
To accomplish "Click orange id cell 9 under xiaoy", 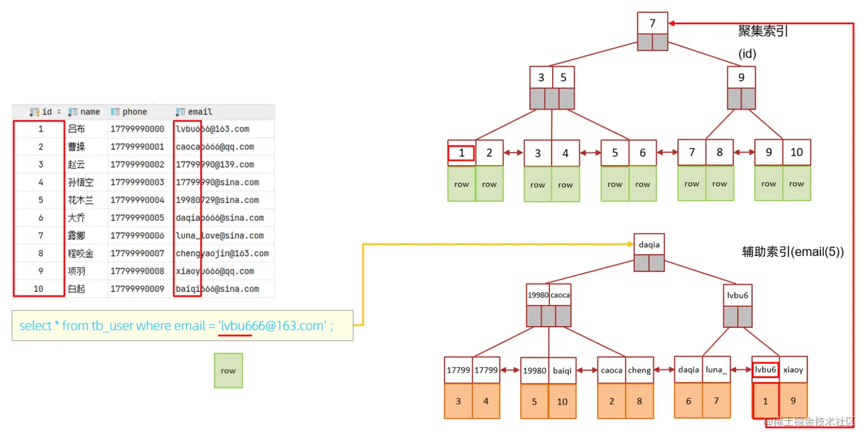I will (793, 401).
